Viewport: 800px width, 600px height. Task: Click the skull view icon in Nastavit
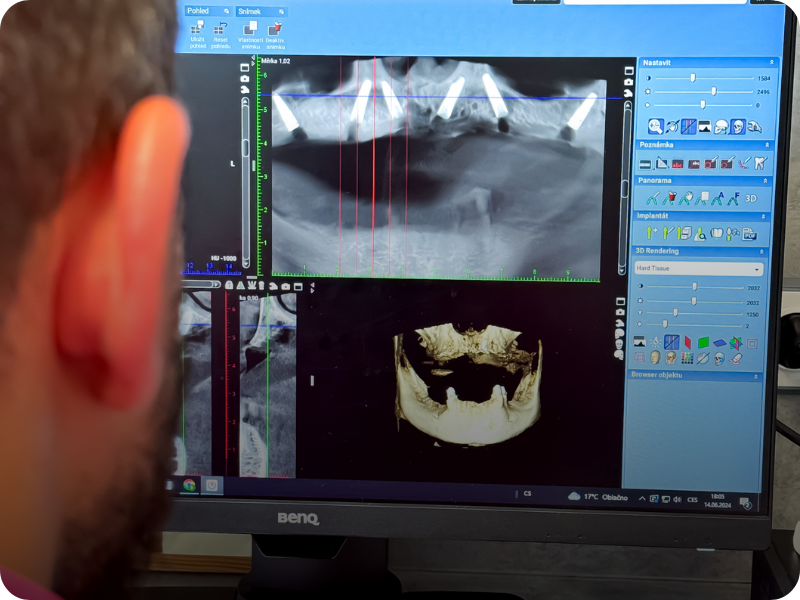737,126
